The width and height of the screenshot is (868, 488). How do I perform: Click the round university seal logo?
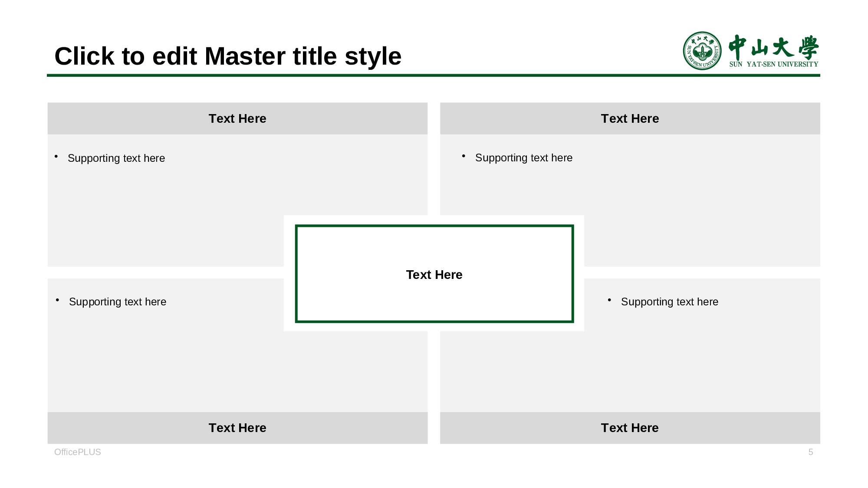click(702, 51)
